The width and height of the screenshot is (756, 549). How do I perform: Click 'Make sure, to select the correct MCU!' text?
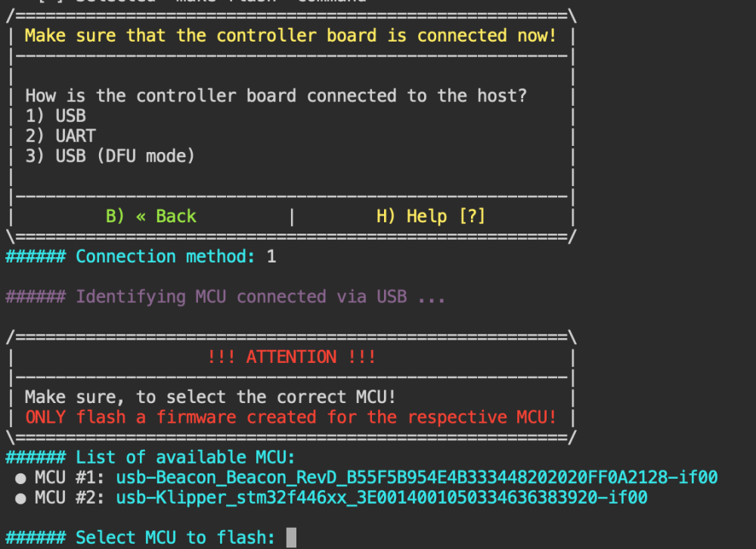point(210,397)
